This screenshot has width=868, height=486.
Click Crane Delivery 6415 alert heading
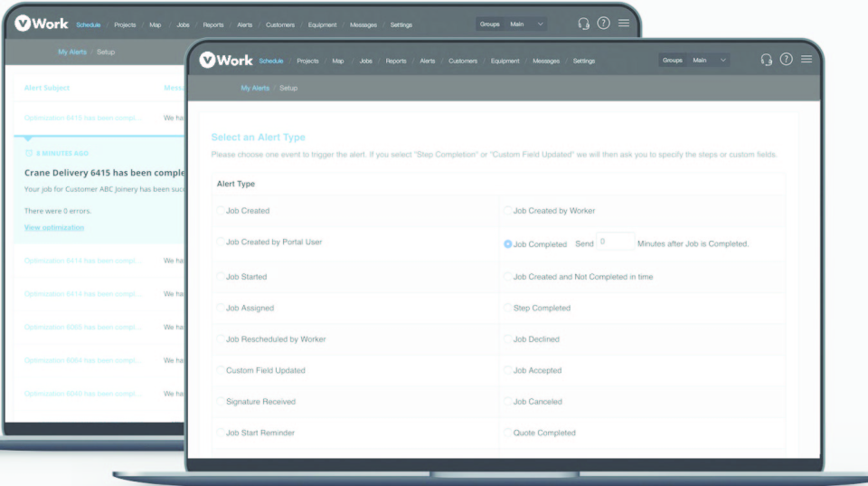click(104, 172)
